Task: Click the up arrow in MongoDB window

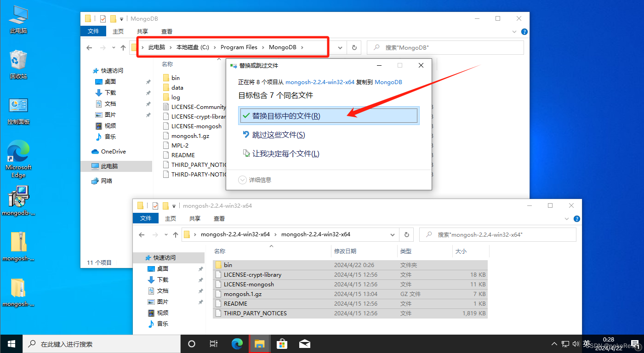Action: point(123,47)
